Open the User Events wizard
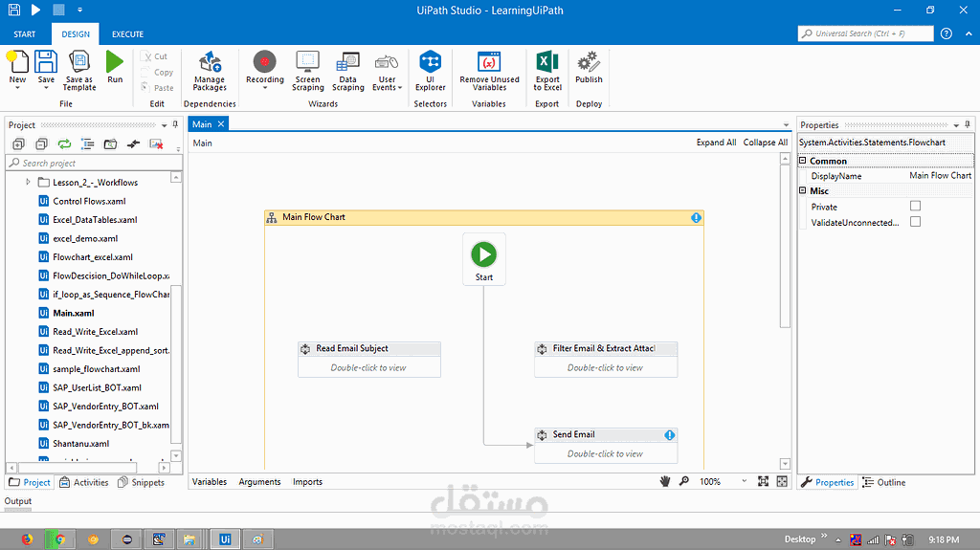Screen dimensions: 980x550 pos(387,71)
